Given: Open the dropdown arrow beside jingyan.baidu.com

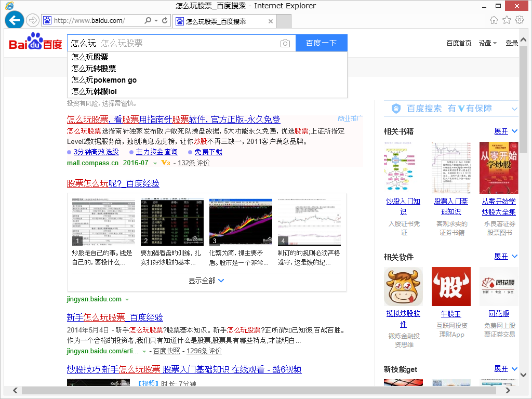Looking at the screenshot, I should click(127, 300).
